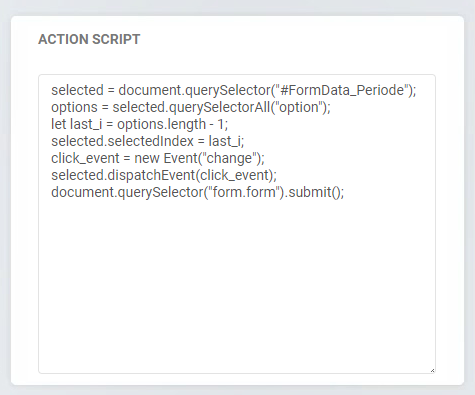
Task: Click the textarea resize grip icon
Action: point(432,370)
